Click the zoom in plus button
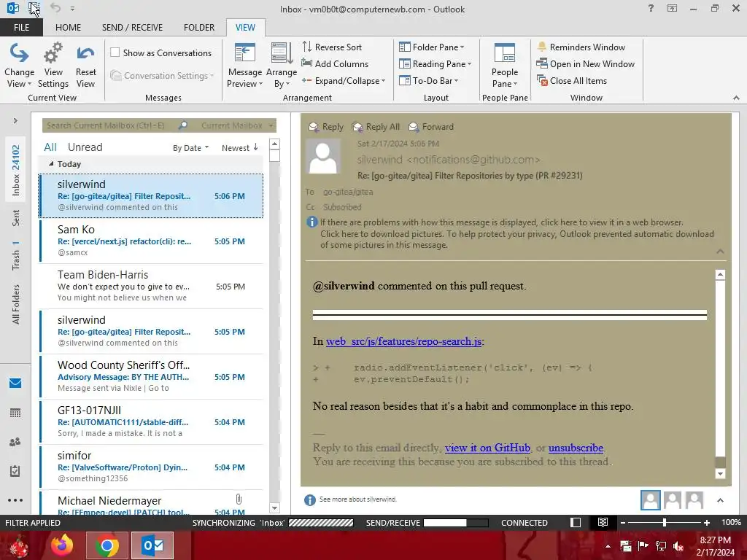Image resolution: width=747 pixels, height=560 pixels. click(706, 522)
